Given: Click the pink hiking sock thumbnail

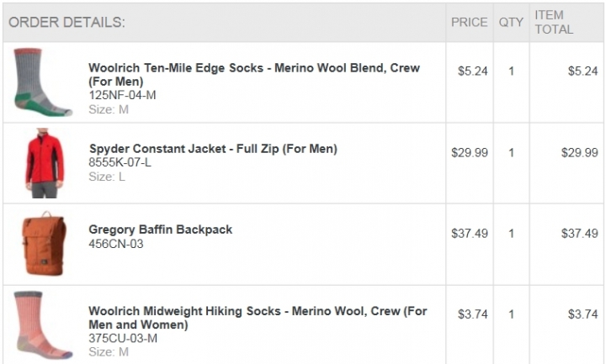Looking at the screenshot, I should coord(43,325).
